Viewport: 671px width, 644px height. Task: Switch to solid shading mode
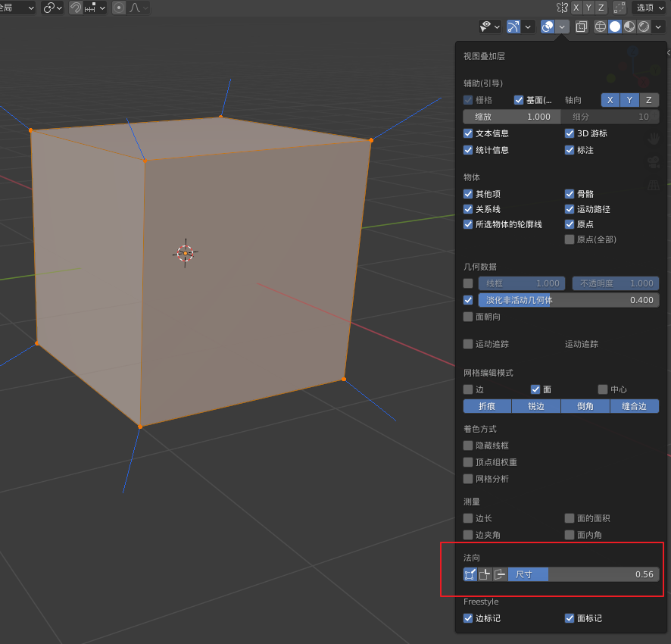click(615, 27)
